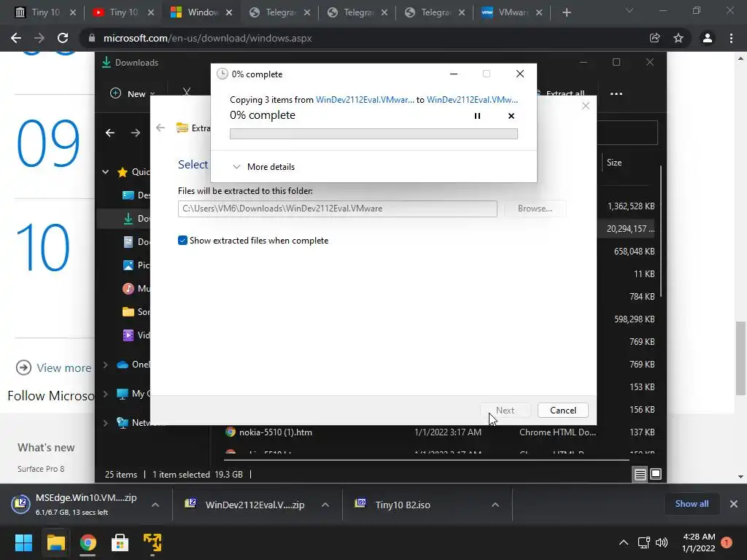Click the 20,294,157 size cell
The image size is (747, 560).
point(630,229)
